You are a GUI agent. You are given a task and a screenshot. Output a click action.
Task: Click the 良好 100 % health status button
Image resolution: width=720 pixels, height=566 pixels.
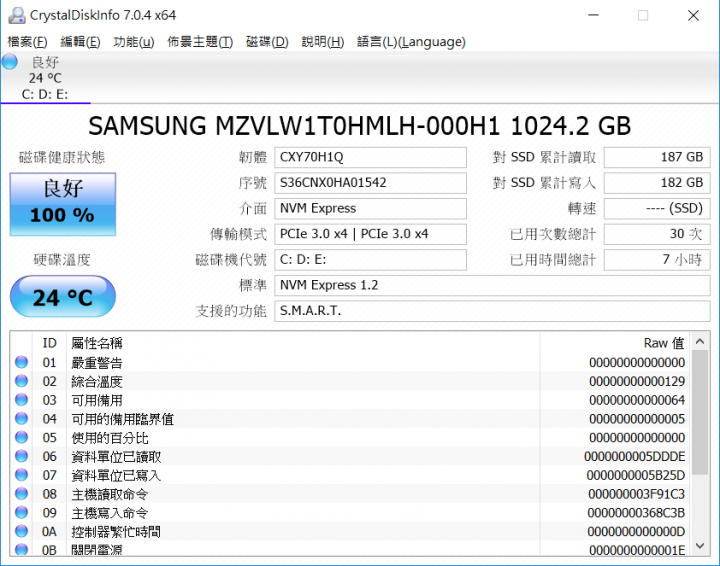pyautogui.click(x=63, y=204)
